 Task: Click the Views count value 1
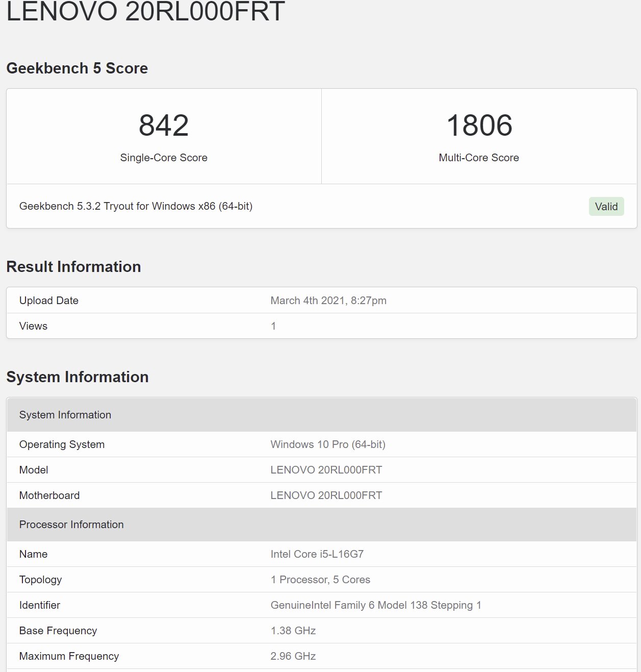pyautogui.click(x=273, y=326)
